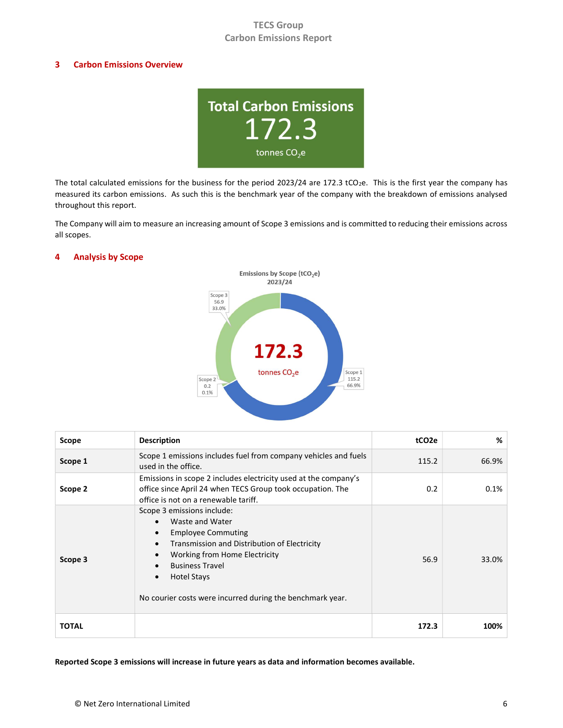The width and height of the screenshot is (563, 728).
Task: Click the 'Waste and Water' bullet item
Action: coord(201,522)
